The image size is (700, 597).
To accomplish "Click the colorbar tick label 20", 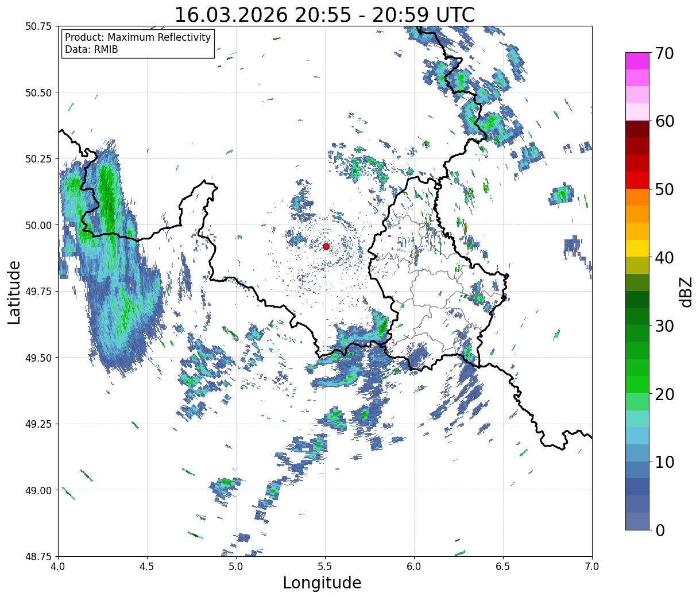I will click(664, 394).
